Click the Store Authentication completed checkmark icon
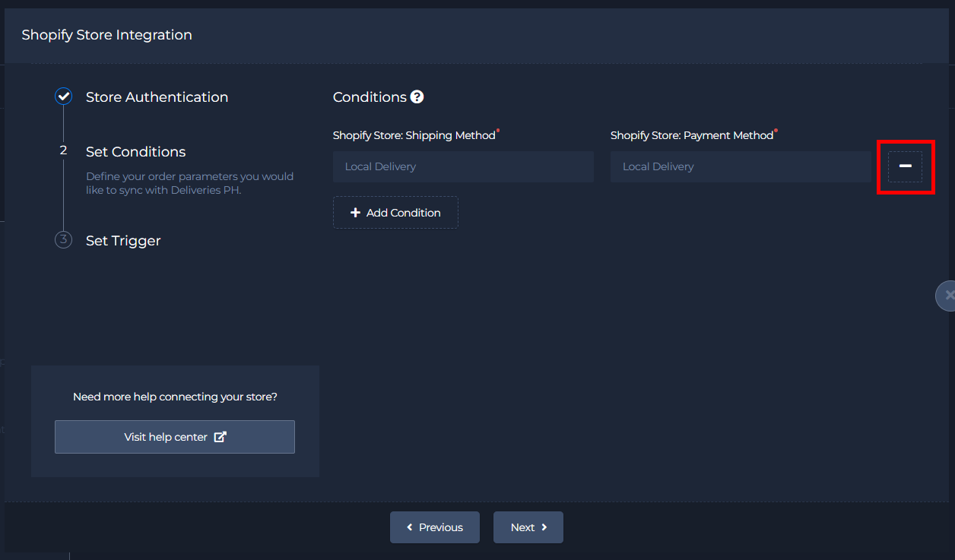Screen dimensions: 955x560 coord(63,96)
